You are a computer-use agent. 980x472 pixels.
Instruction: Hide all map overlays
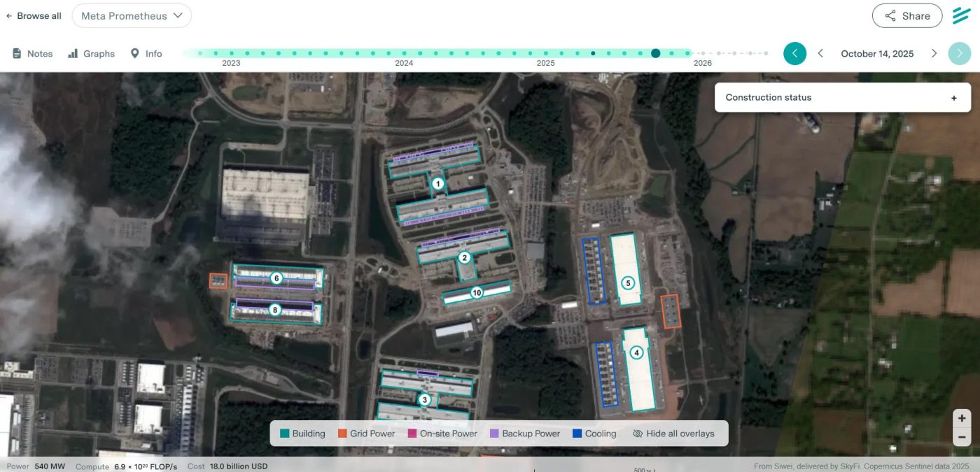[673, 434]
